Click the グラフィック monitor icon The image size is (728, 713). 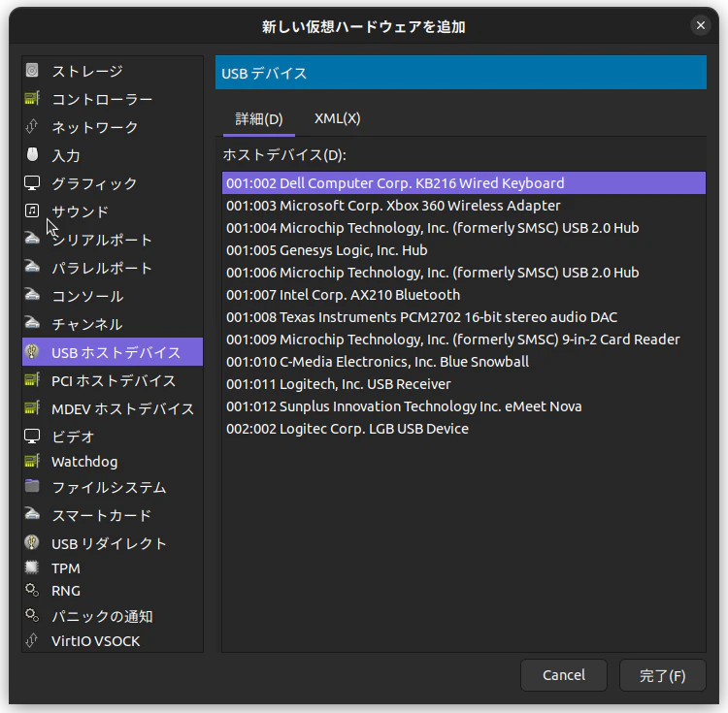pyautogui.click(x=32, y=182)
